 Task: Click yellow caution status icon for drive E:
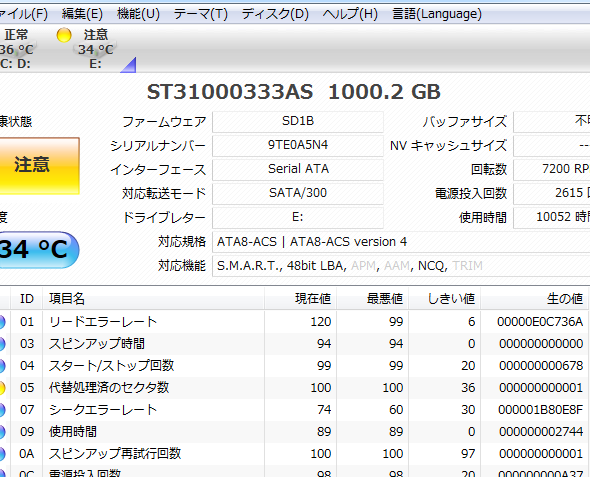click(64, 35)
